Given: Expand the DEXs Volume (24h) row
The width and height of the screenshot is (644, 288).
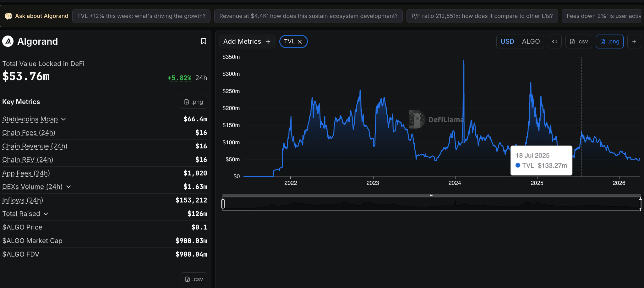Looking at the screenshot, I should [x=68, y=187].
